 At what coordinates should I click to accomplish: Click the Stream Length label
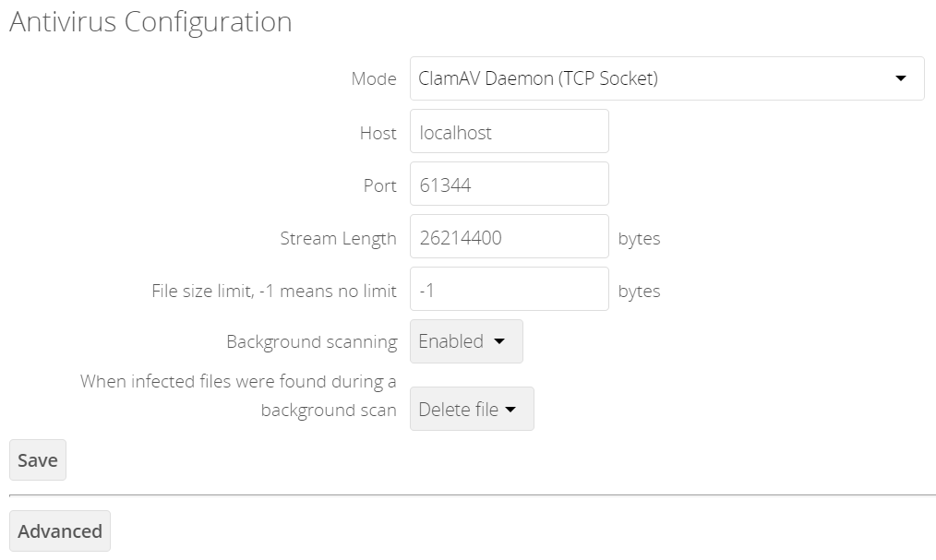pos(338,238)
